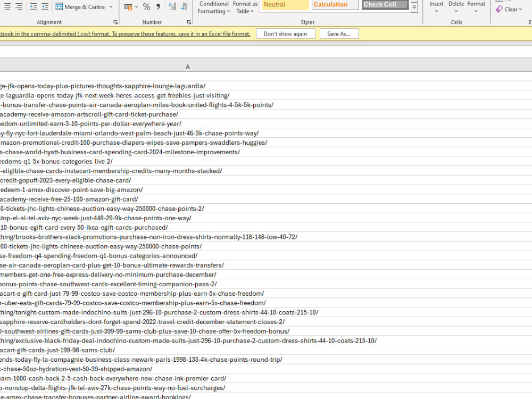Select the cell with 50oz-hydration-vest-50-39-shipped

(x=266, y=369)
